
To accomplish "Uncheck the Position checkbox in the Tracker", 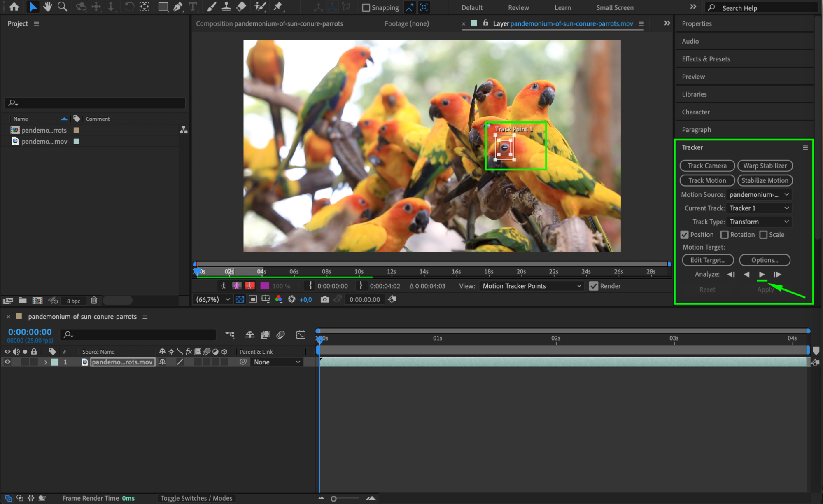I will [685, 235].
